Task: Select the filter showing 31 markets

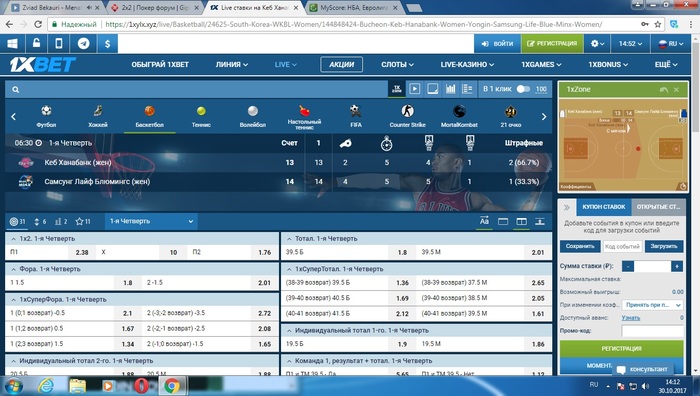Action: 18,221
